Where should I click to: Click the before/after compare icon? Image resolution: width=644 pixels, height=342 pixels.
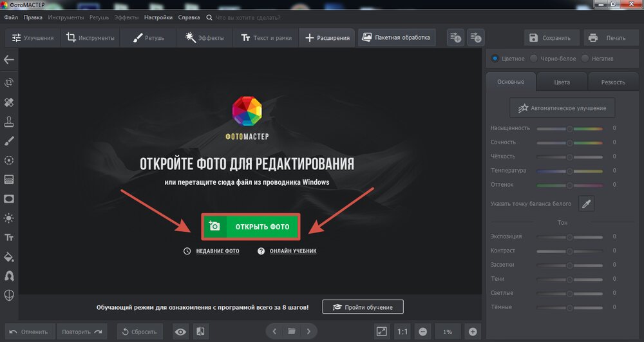pyautogui.click(x=200, y=332)
